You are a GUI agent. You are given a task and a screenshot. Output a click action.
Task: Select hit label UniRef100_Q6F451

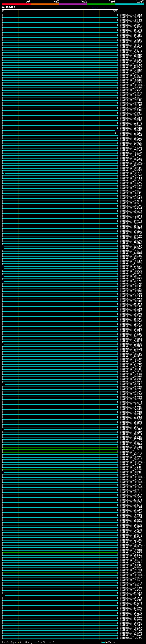coord(131,469)
